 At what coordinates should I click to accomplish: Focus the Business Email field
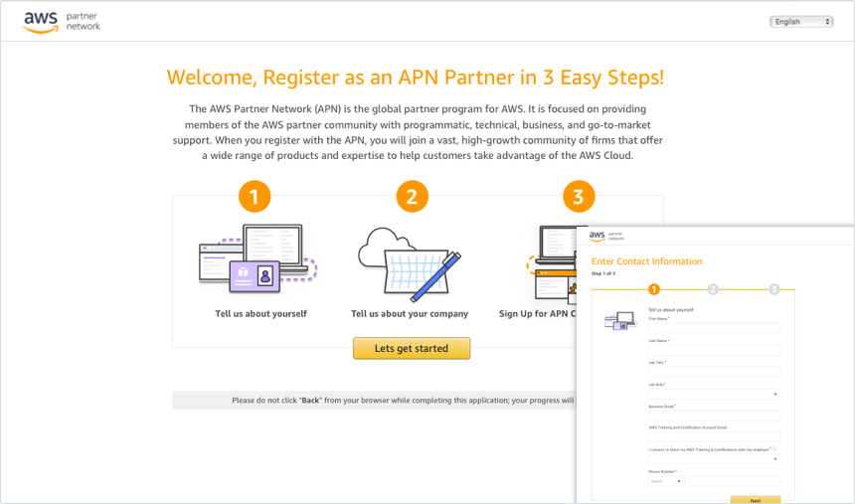click(x=714, y=416)
